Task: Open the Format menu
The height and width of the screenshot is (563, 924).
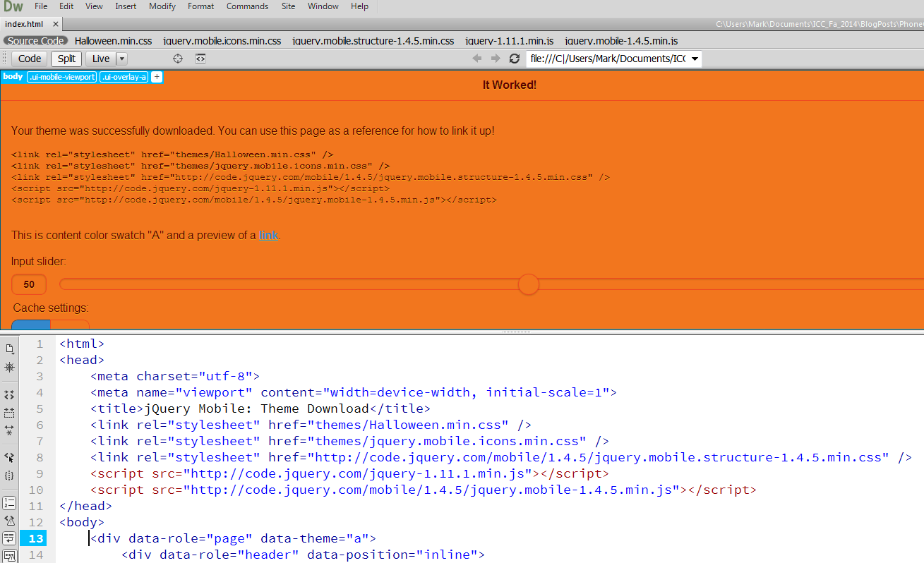Action: 201,6
